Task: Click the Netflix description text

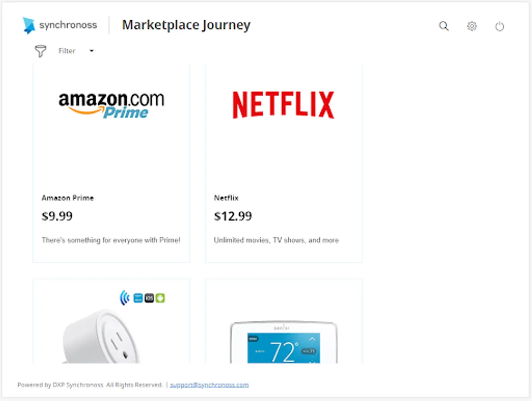Action: tap(276, 240)
